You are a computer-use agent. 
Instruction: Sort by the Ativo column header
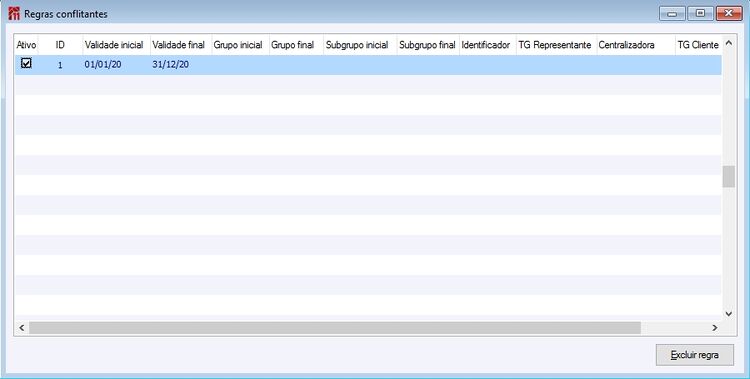coord(26,45)
